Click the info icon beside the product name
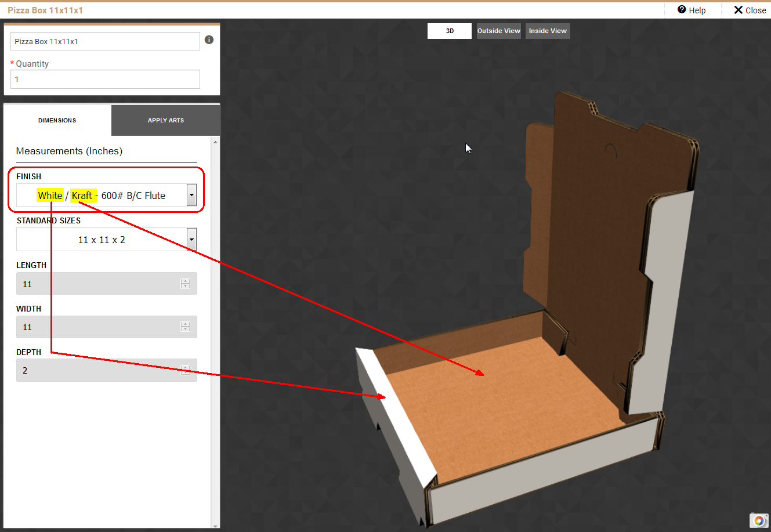Image resolution: width=771 pixels, height=532 pixels. coord(209,39)
